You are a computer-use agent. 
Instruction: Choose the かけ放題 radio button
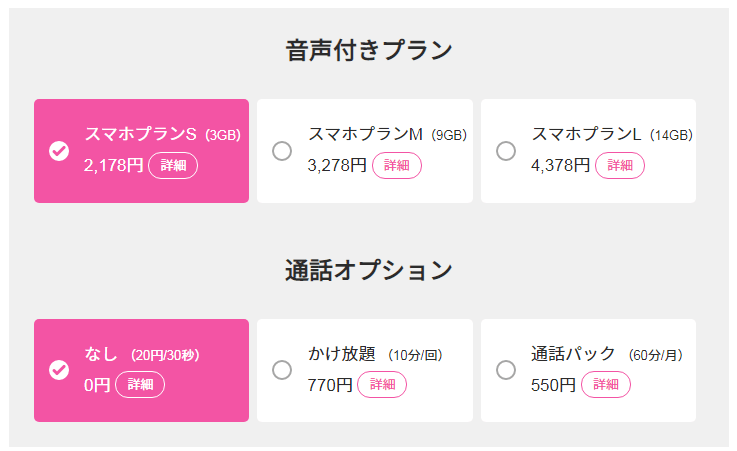click(282, 370)
